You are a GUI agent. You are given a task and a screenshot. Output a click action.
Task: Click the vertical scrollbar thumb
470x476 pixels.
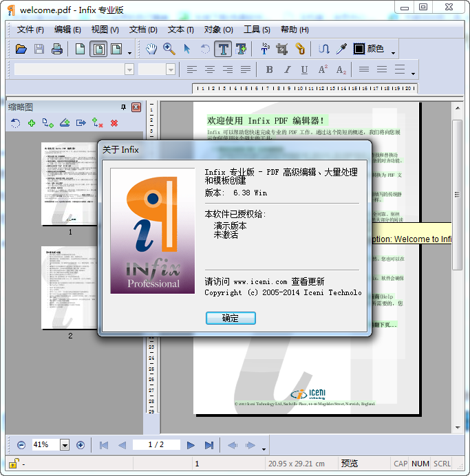[x=457, y=195]
